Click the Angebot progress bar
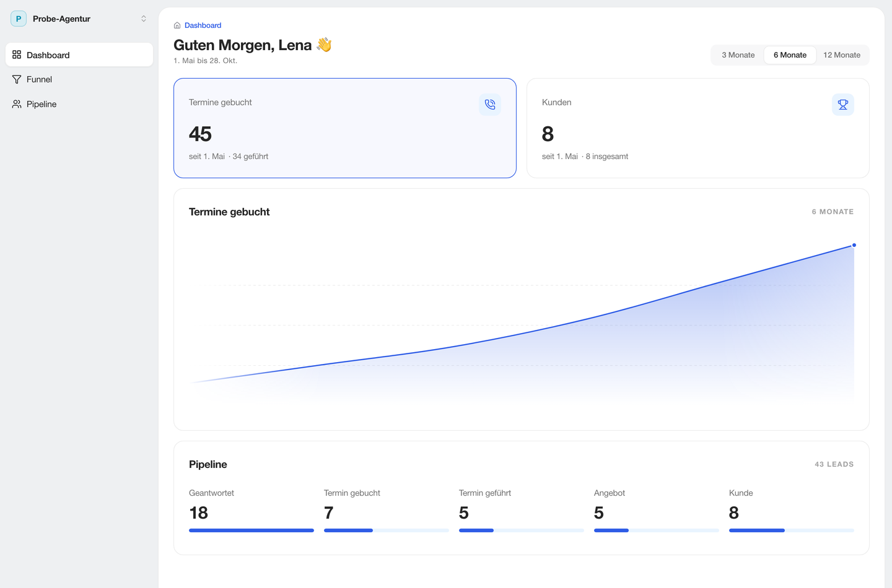The width and height of the screenshot is (892, 588). click(x=657, y=530)
